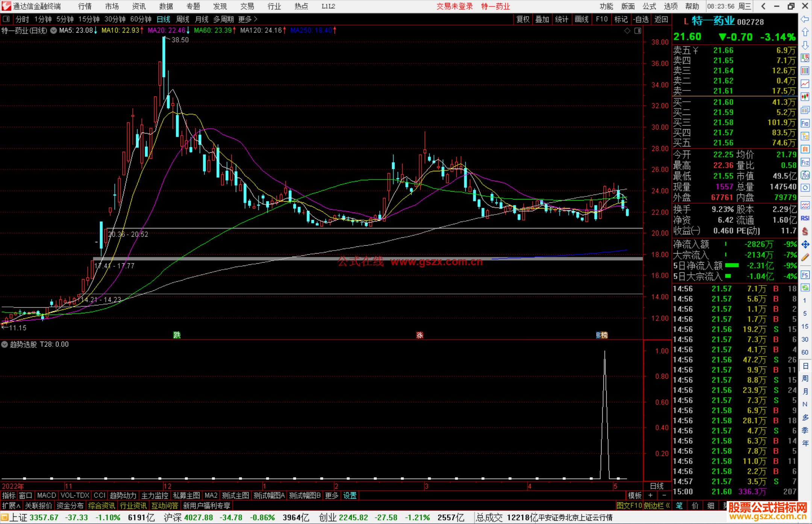
Task: Expand the 扩展 panel at bottom left
Action: [11, 506]
